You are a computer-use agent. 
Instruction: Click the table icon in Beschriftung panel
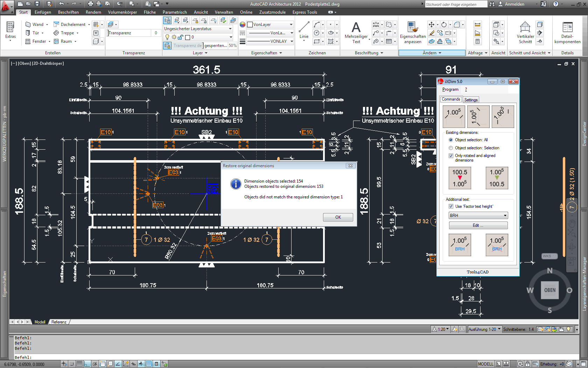[x=388, y=41]
